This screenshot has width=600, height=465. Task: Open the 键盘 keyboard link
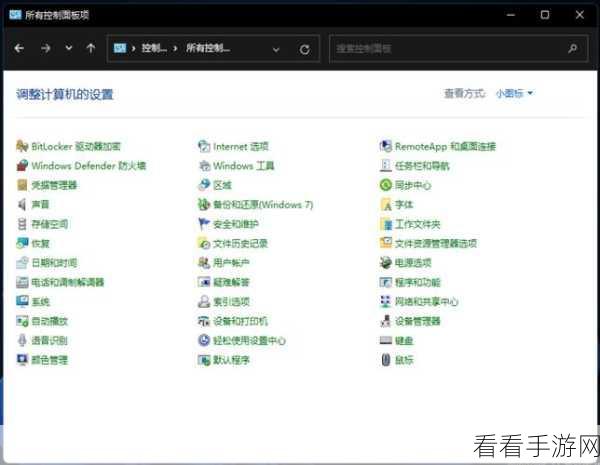click(404, 340)
